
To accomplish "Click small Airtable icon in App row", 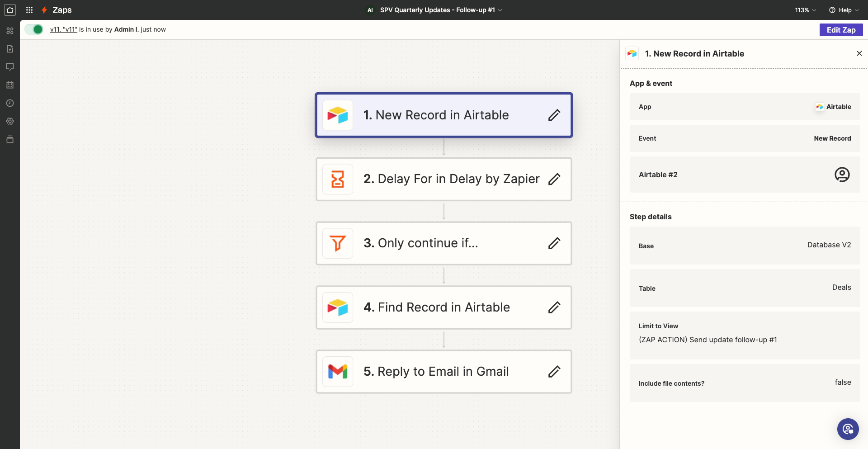I will [819, 107].
